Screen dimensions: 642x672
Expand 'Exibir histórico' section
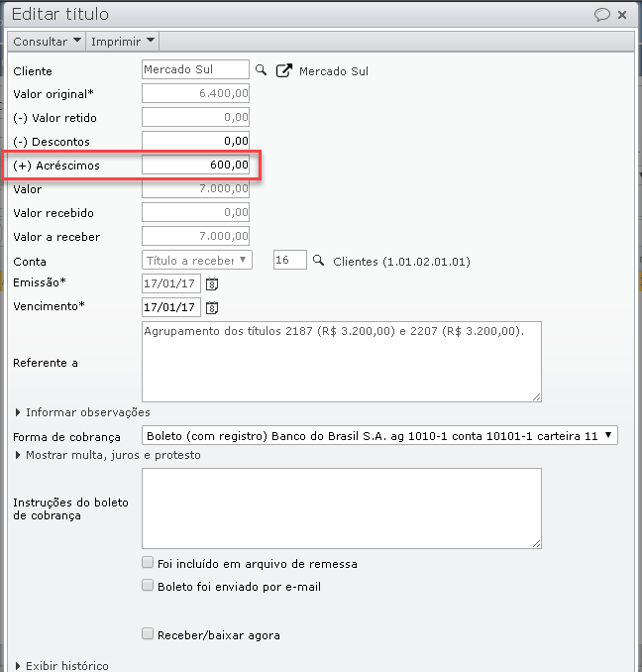62,666
